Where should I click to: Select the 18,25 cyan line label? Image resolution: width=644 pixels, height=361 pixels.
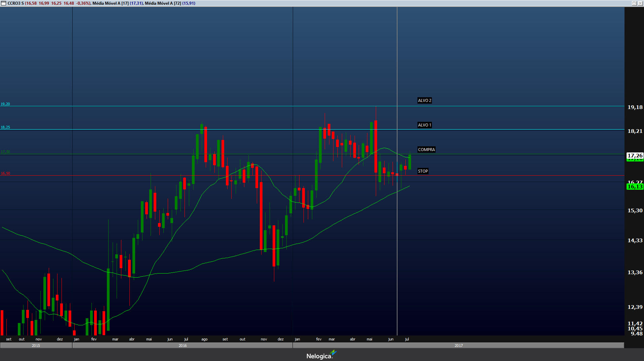[x=5, y=128]
